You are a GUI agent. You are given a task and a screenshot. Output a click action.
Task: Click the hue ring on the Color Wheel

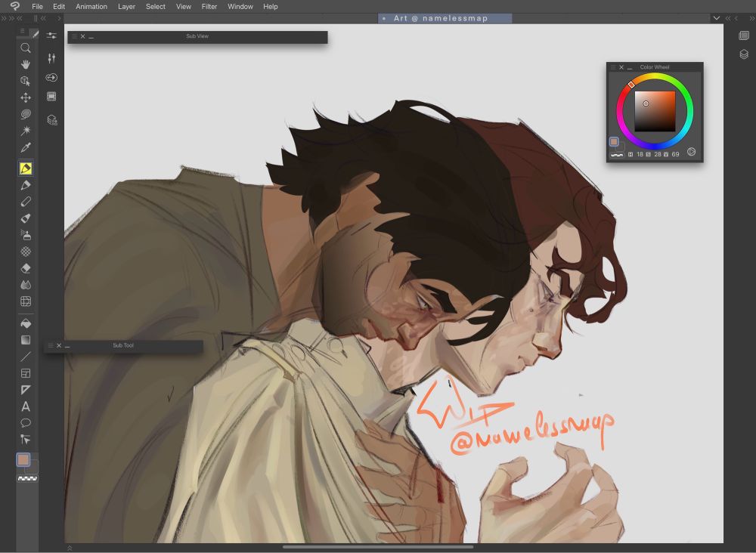(x=655, y=111)
